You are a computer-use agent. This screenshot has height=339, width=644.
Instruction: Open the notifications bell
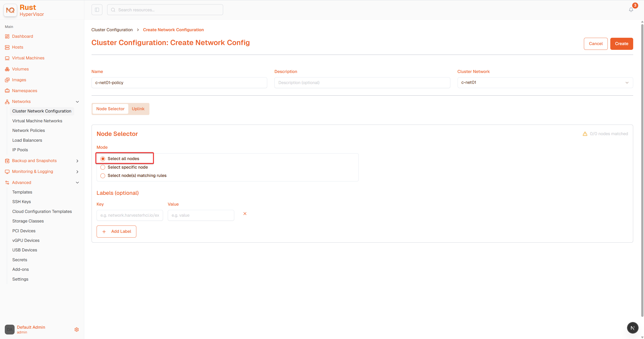click(x=631, y=10)
